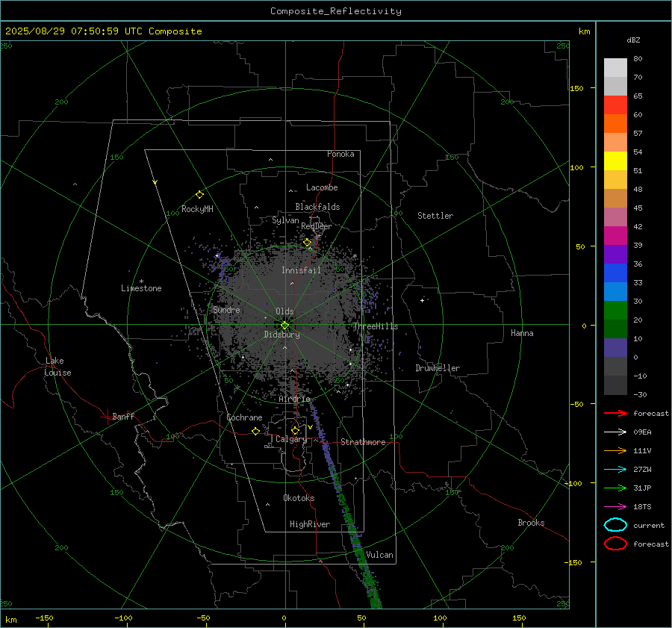Click the ThreeHills city label

376,326
